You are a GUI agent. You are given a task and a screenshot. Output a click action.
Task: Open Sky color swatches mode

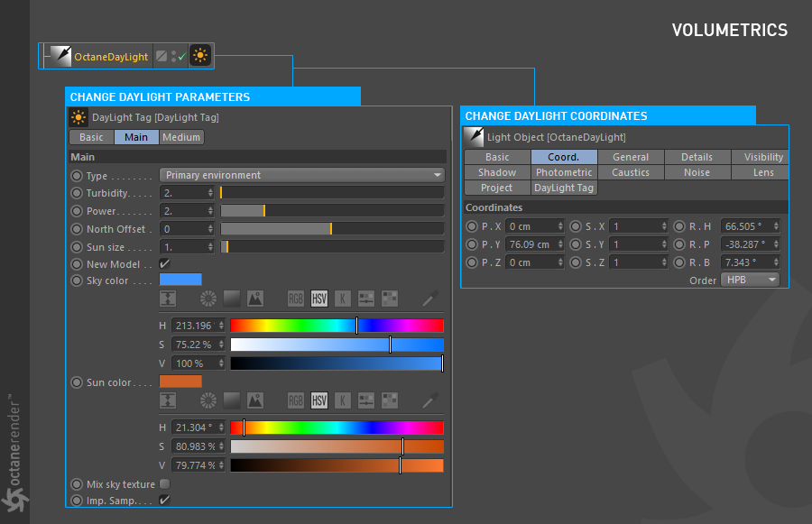(x=390, y=299)
